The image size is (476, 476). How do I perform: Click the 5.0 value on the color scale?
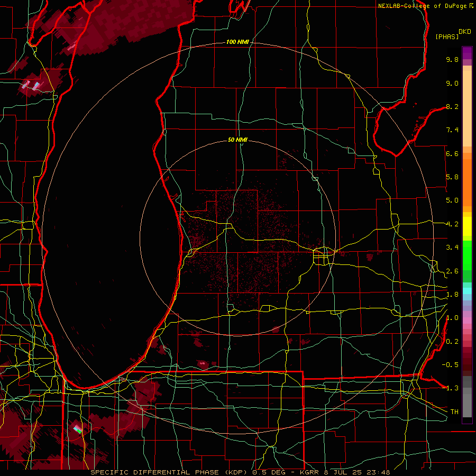click(x=452, y=200)
